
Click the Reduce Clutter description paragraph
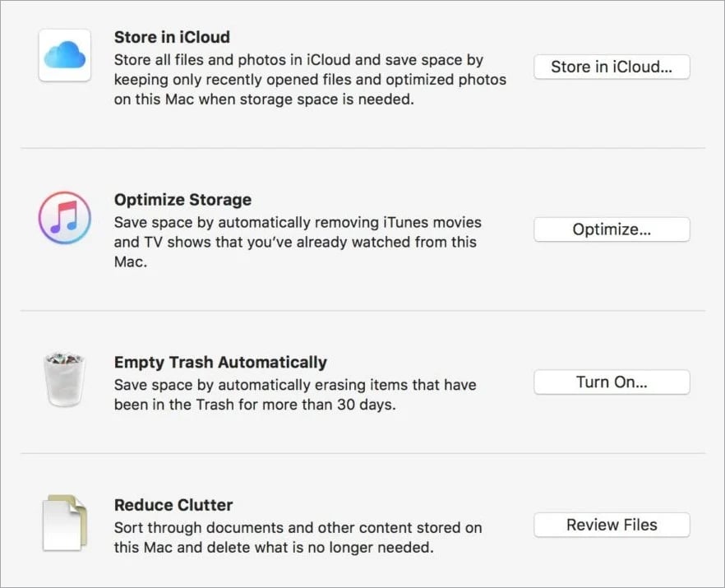coord(296,537)
